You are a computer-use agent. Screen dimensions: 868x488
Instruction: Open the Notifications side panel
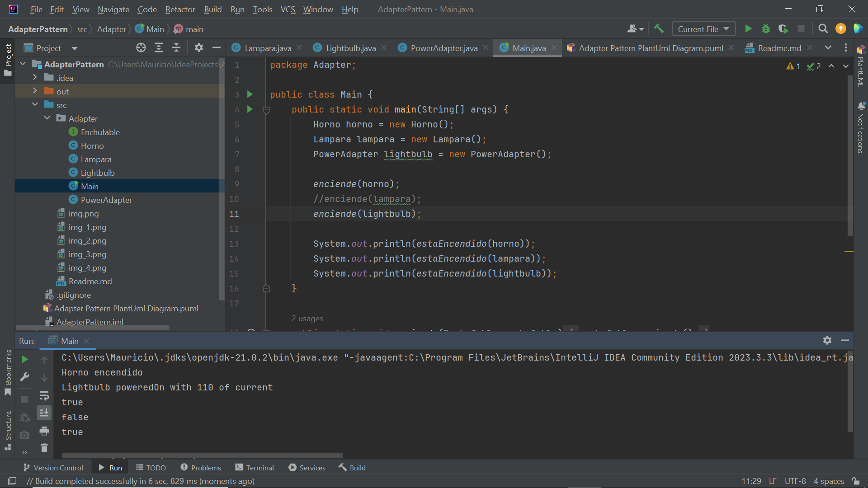click(x=861, y=128)
